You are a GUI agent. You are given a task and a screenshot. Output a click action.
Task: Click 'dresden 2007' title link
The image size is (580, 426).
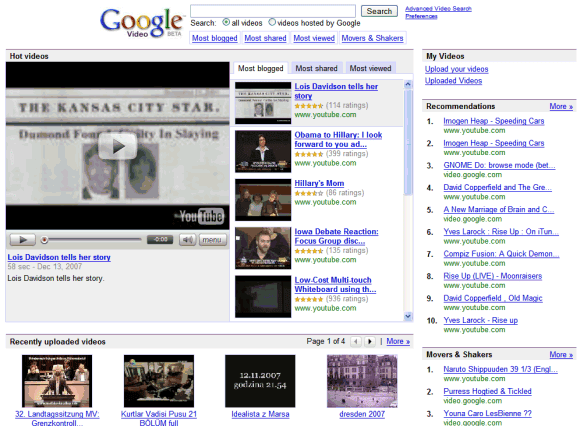pos(362,414)
